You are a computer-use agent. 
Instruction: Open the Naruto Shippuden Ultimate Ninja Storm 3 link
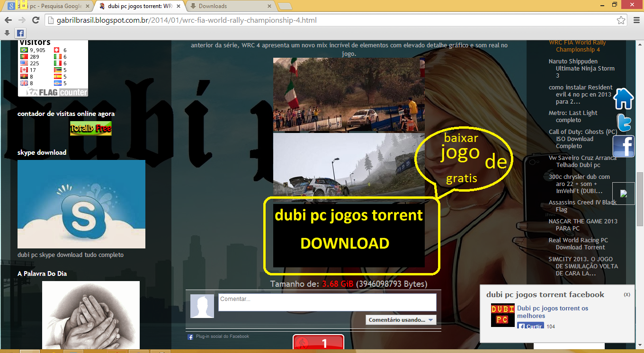[581, 68]
